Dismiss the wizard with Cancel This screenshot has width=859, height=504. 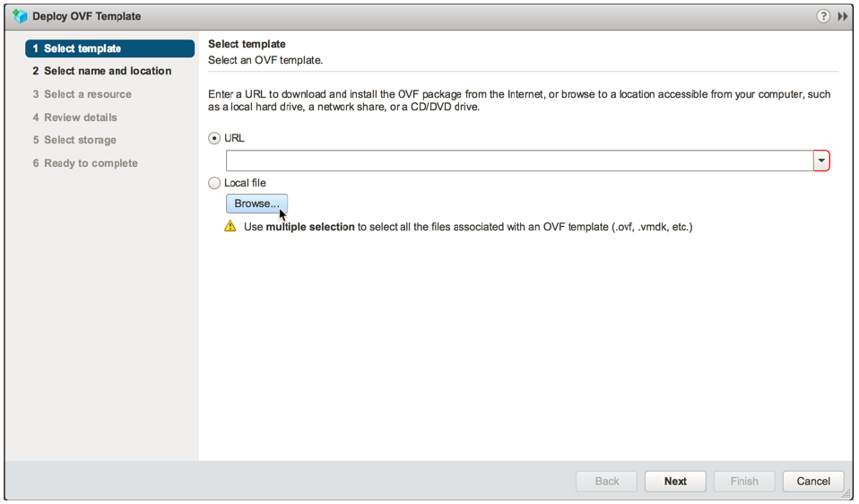[x=813, y=481]
